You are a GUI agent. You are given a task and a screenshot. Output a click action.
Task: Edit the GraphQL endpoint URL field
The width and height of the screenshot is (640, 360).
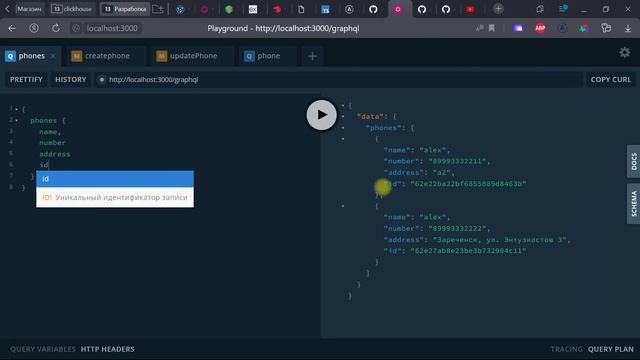click(x=339, y=80)
